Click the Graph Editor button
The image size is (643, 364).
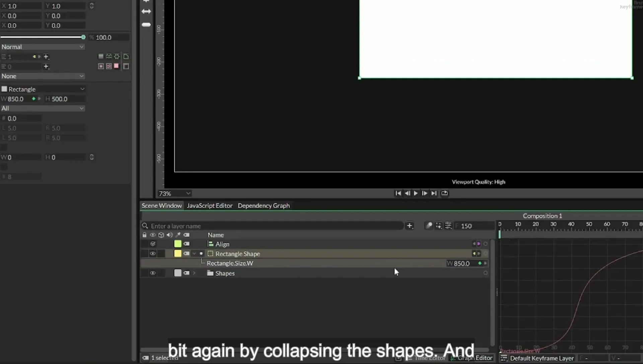pyautogui.click(x=472, y=358)
